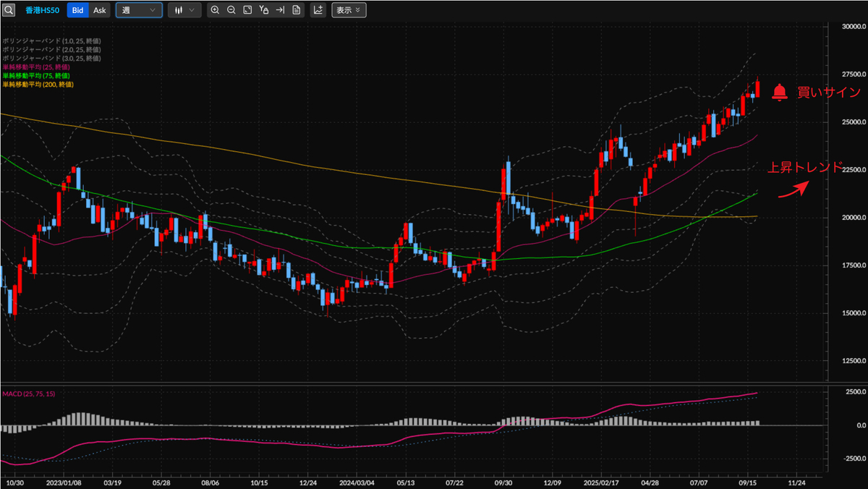Switch price display to Bid
This screenshot has width=868, height=489.
(x=78, y=10)
